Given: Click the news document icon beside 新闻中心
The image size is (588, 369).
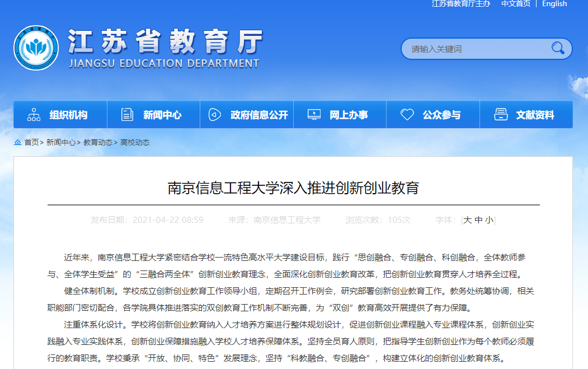Looking at the screenshot, I should [x=126, y=114].
